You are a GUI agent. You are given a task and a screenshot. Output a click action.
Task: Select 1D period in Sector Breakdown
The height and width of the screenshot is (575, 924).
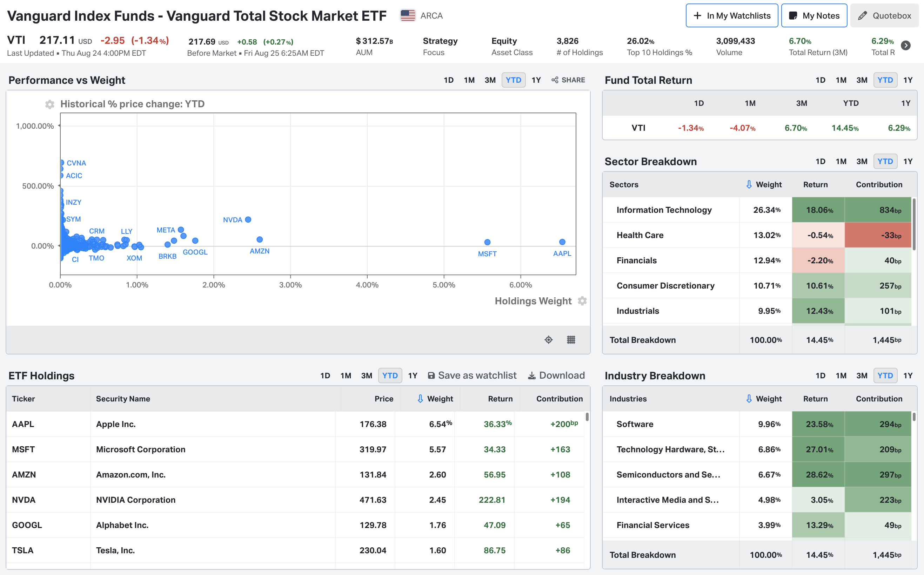pos(821,161)
